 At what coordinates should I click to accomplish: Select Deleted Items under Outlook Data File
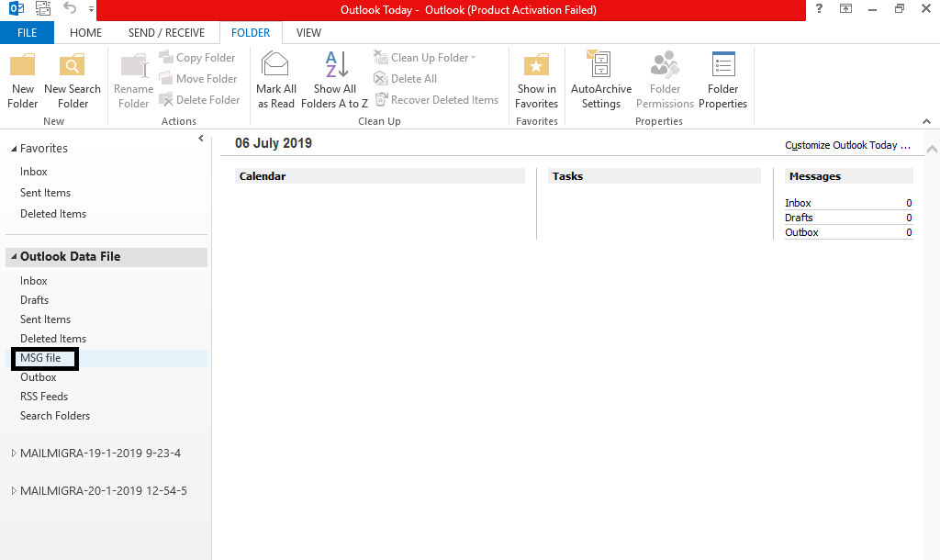pyautogui.click(x=53, y=338)
